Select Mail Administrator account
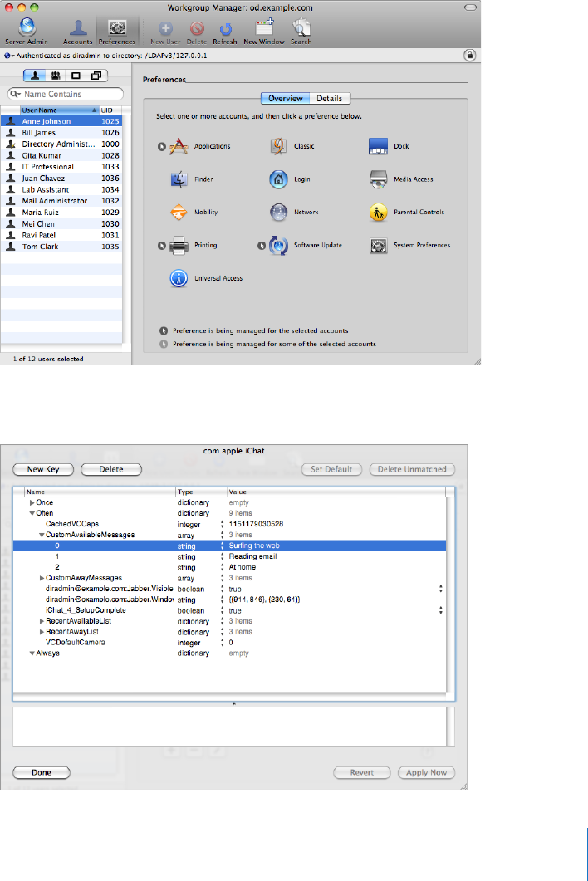 tap(61, 201)
